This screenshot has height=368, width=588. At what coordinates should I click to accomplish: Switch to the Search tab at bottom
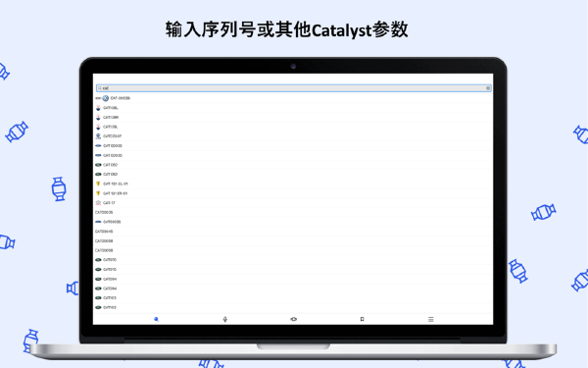tap(157, 319)
